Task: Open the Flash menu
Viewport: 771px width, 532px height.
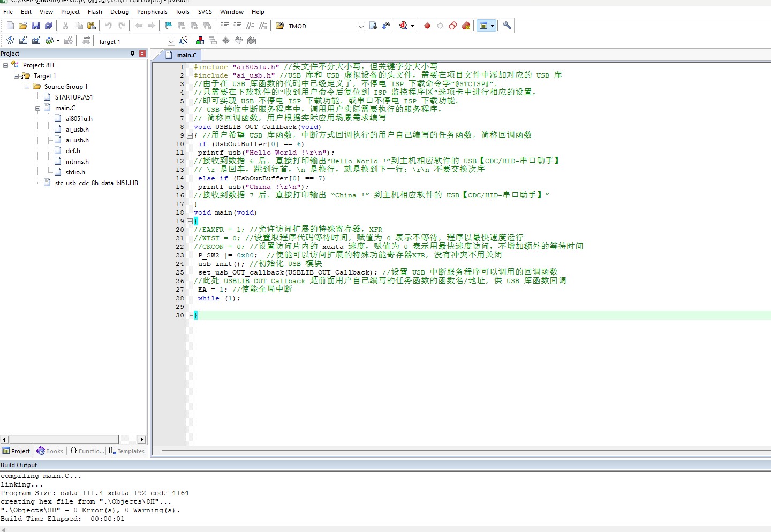Action: pos(95,12)
